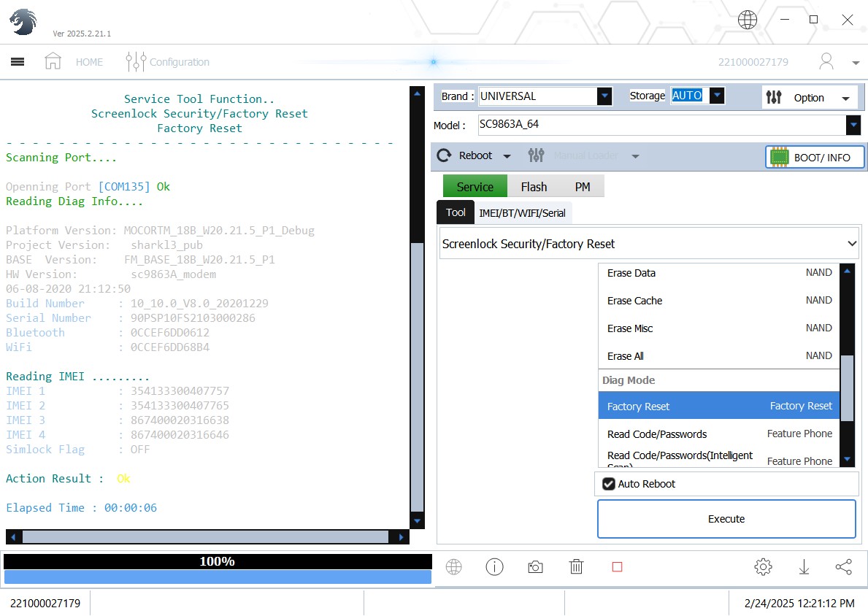868x616 pixels.
Task: Uncheck the Auto Reboot checkbox
Action: point(609,484)
